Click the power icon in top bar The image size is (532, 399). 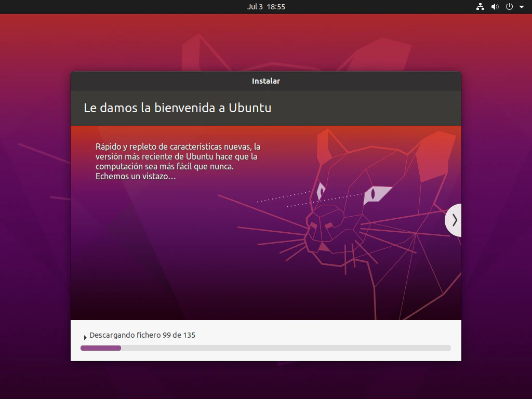509,7
